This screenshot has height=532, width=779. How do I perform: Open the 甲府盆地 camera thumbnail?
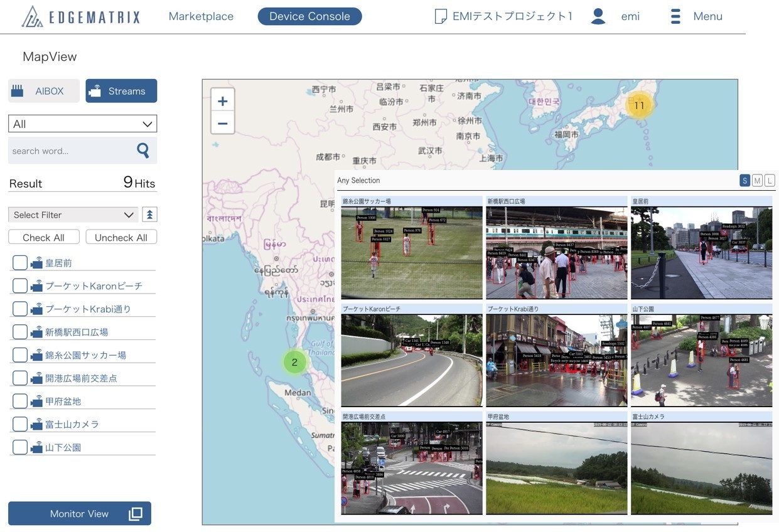(x=556, y=467)
